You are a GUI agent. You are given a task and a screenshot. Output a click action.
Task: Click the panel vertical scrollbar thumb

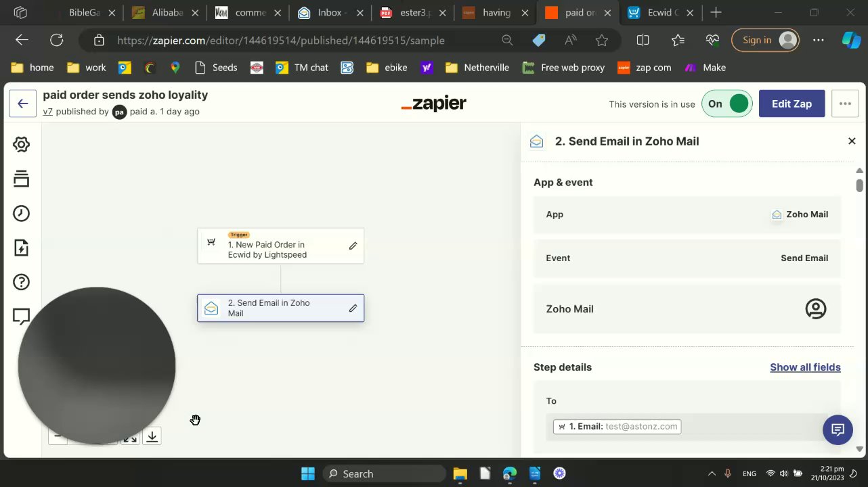pyautogui.click(x=859, y=185)
